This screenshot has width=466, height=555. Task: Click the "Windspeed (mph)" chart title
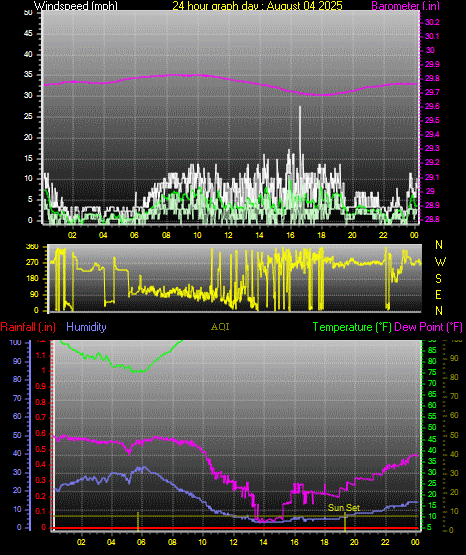[x=75, y=5]
